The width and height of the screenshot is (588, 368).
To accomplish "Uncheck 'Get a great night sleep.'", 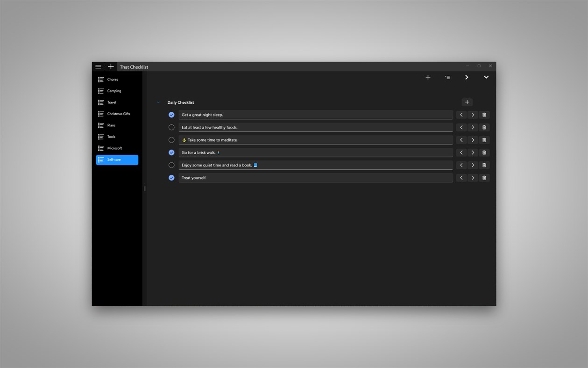I will pos(171,115).
